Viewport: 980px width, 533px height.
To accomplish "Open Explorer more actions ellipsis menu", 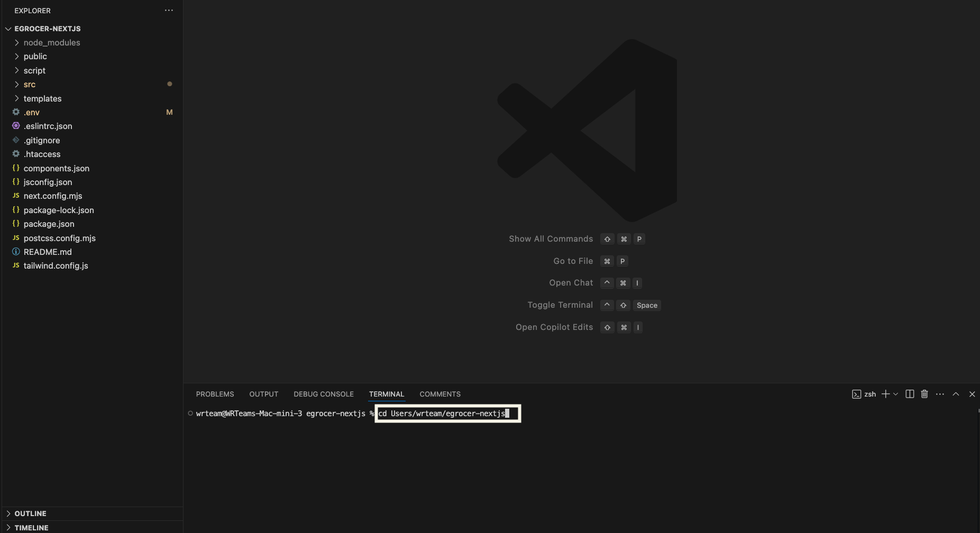I will (169, 11).
